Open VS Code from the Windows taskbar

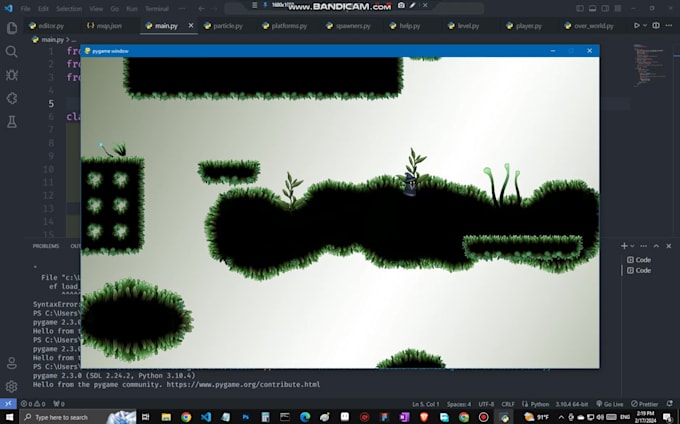(x=207, y=416)
